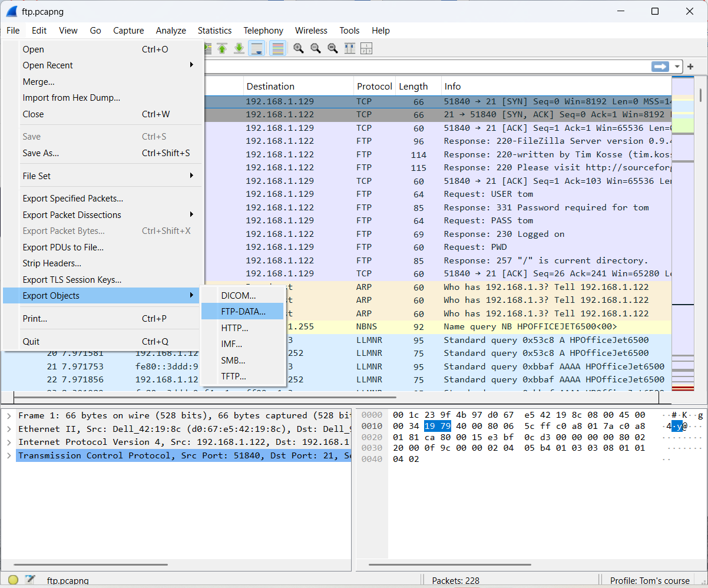Viewport: 708px width, 588px height.
Task: Select FTP-DATA... from Export Objects submenu
Action: click(x=243, y=312)
